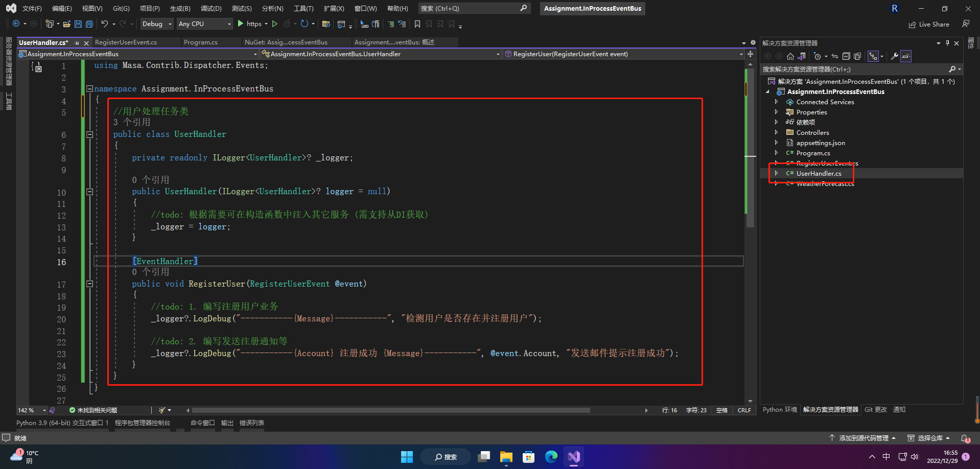Click Sync with Active Document icon
The height and width of the screenshot is (469, 980).
[x=834, y=56]
